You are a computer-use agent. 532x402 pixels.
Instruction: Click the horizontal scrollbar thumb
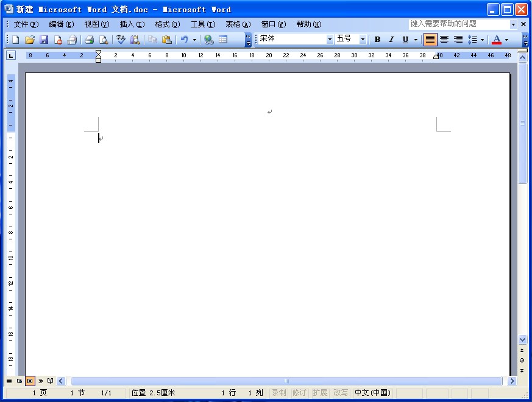click(x=286, y=381)
